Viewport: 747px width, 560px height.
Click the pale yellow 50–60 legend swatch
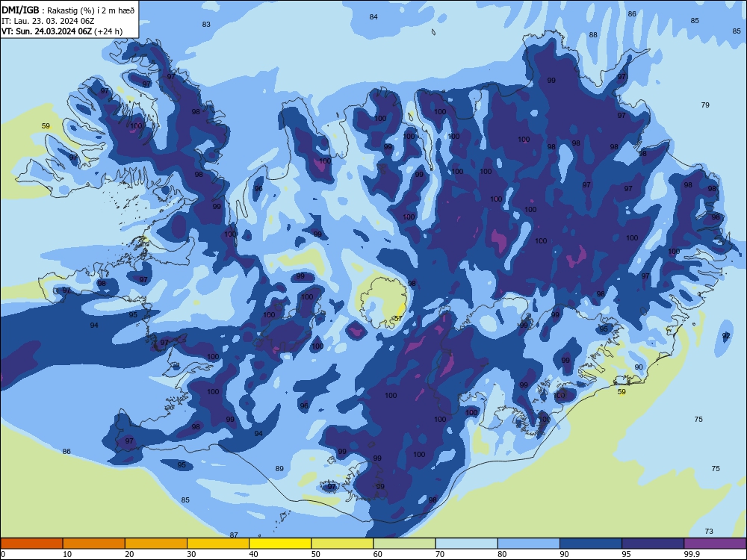pos(342,544)
